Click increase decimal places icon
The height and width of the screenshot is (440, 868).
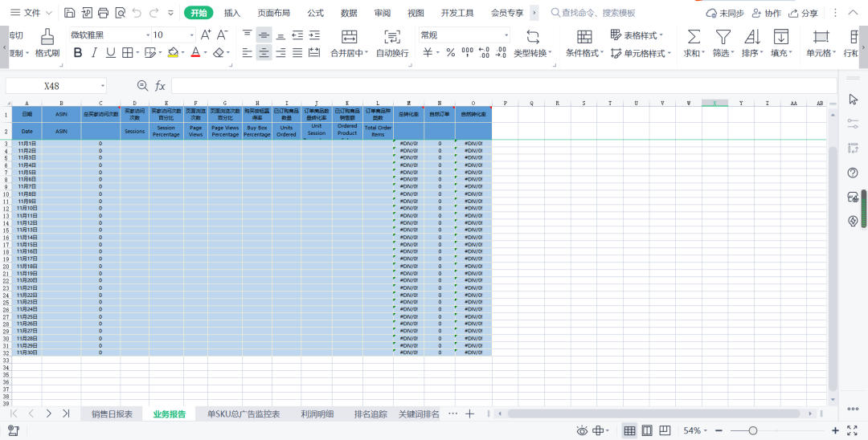484,53
